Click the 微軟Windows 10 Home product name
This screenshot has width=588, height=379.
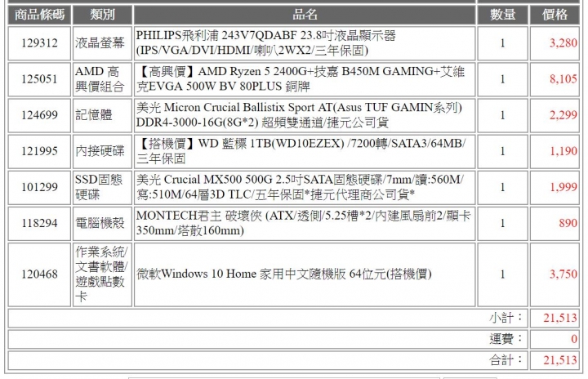pyautogui.click(x=284, y=274)
